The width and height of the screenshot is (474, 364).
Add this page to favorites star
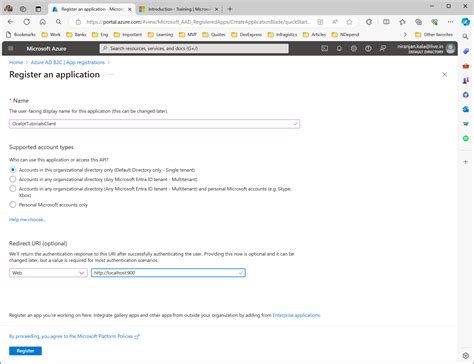coord(349,22)
